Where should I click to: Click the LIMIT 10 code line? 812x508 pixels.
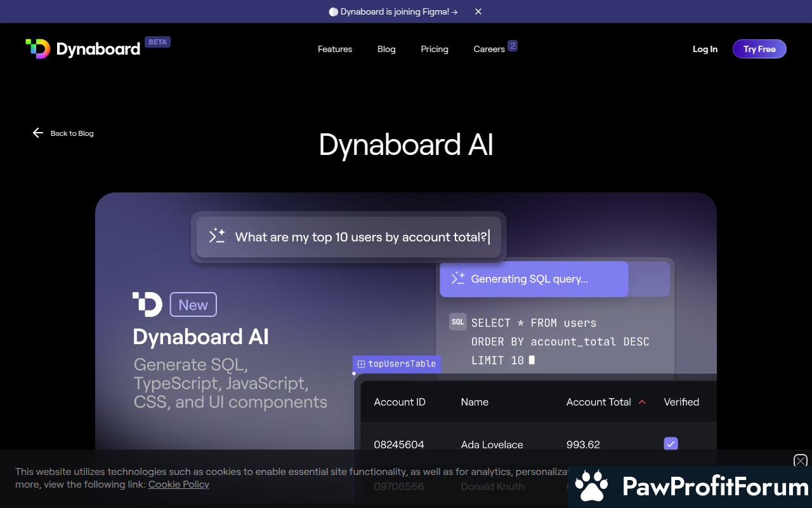503,360
